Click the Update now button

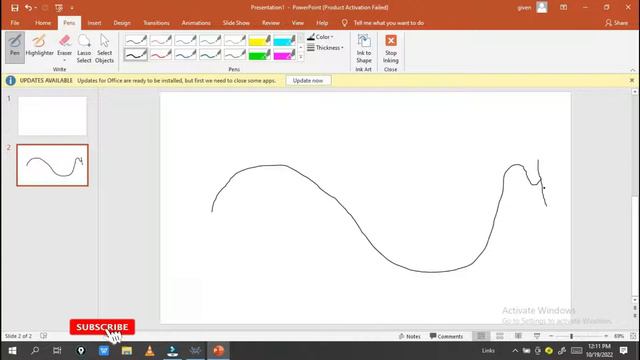pos(308,80)
